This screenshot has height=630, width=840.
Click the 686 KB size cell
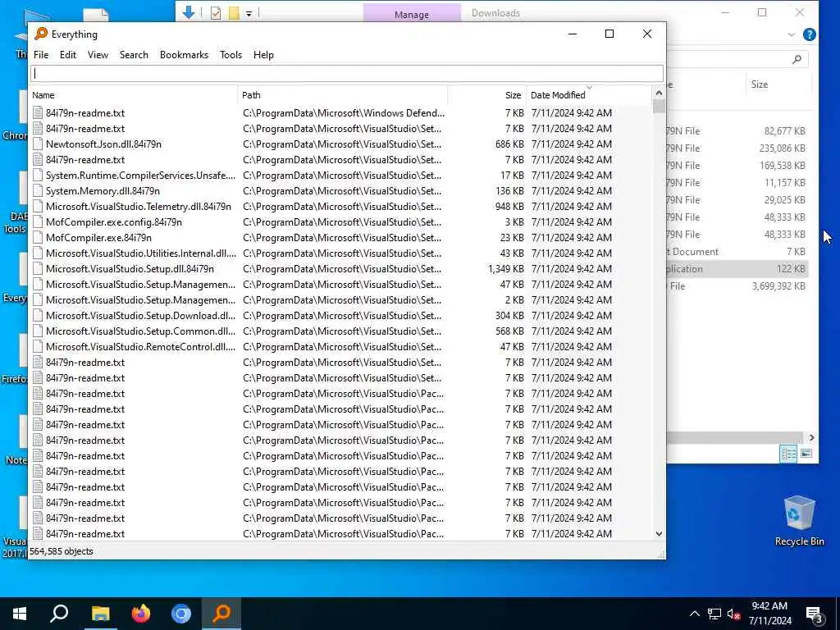point(509,144)
